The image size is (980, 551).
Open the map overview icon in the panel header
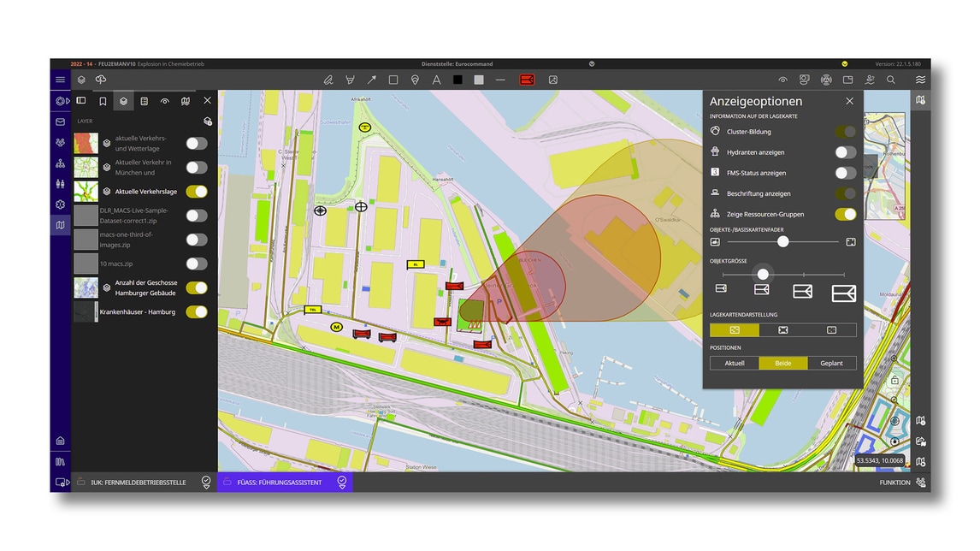tap(186, 100)
